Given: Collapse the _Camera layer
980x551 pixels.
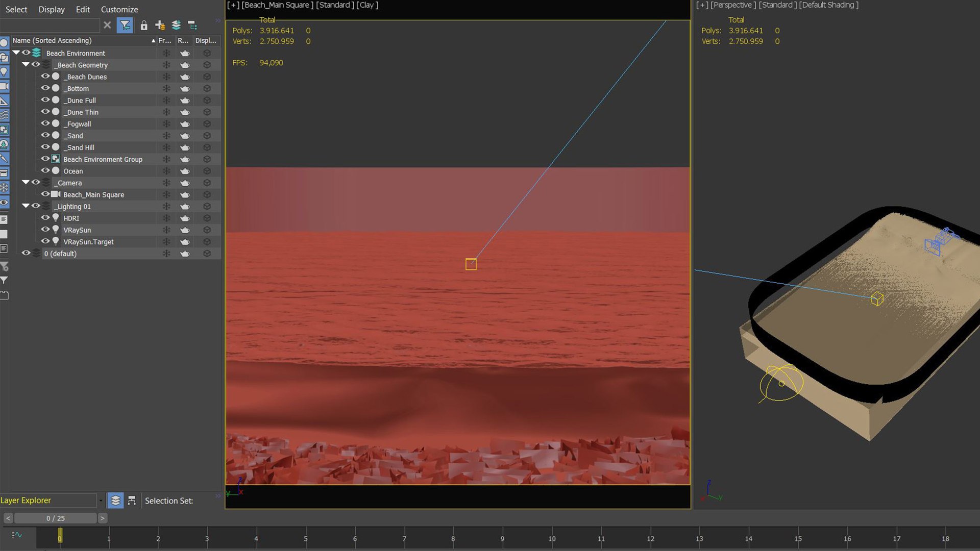Looking at the screenshot, I should pyautogui.click(x=26, y=182).
